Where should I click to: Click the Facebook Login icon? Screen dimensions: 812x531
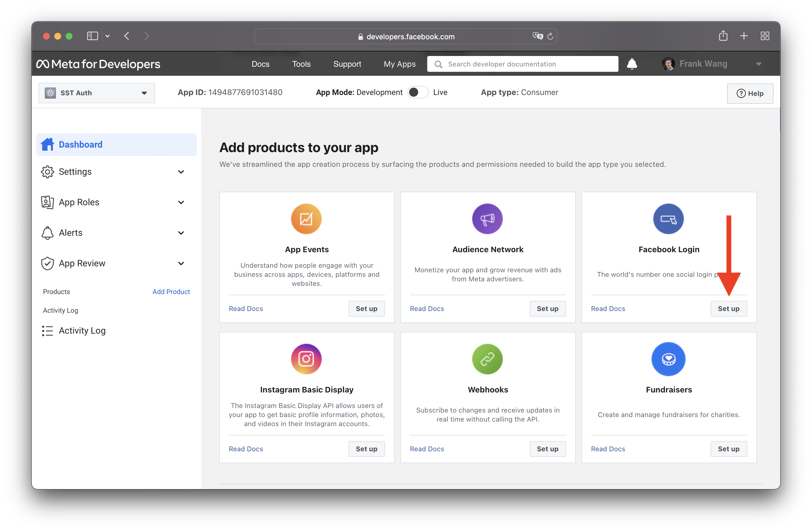[668, 219]
